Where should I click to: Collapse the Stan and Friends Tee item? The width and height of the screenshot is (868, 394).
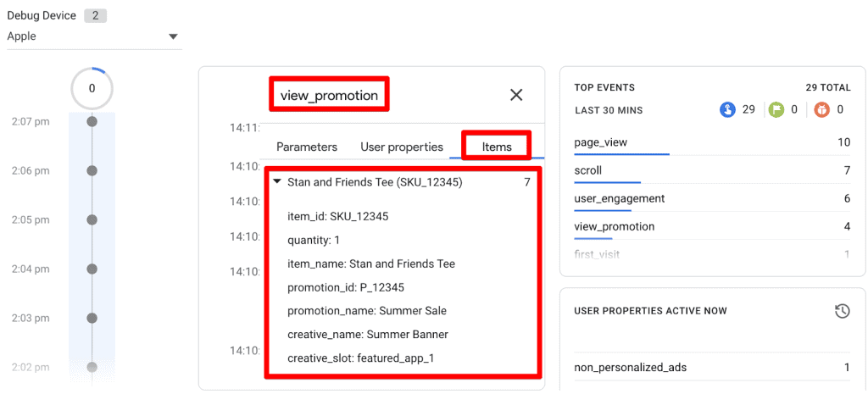click(277, 181)
